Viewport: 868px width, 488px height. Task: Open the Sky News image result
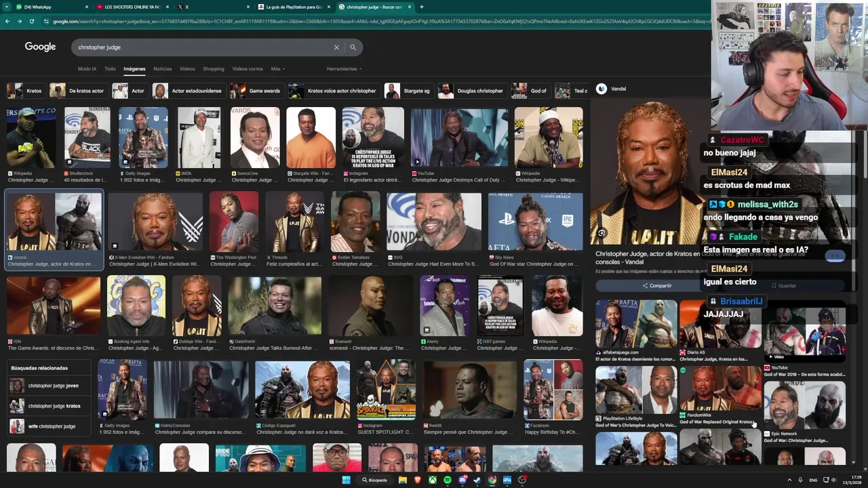[535, 230]
